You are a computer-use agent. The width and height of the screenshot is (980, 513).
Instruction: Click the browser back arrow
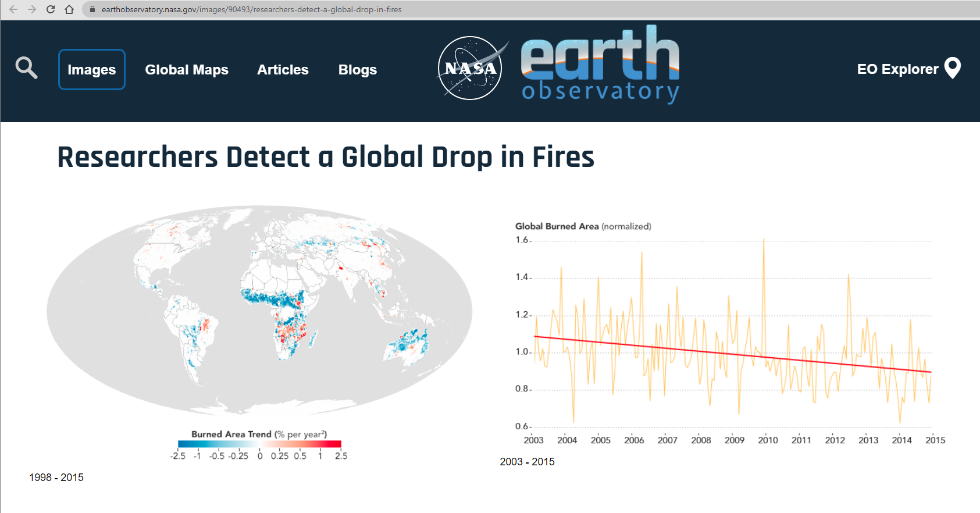click(13, 9)
